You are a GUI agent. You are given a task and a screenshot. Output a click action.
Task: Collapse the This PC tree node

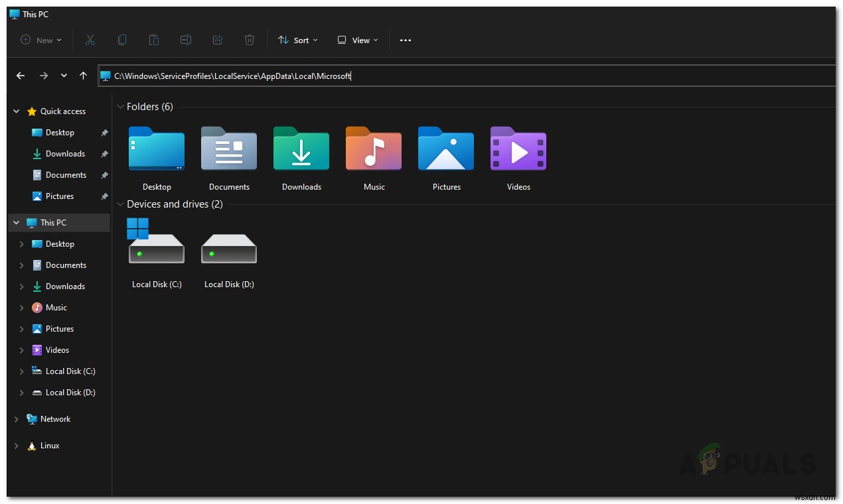coord(17,223)
